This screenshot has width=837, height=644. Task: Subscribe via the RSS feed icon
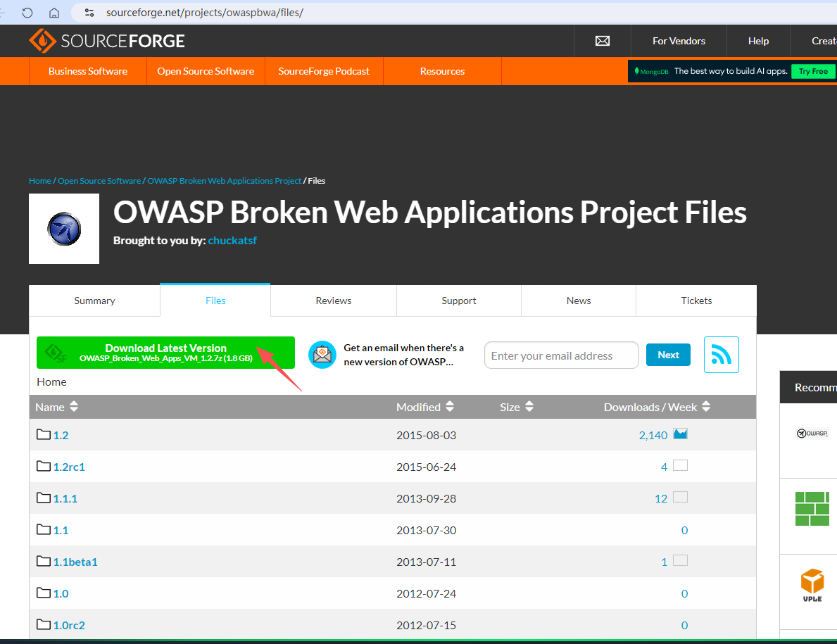tap(721, 355)
